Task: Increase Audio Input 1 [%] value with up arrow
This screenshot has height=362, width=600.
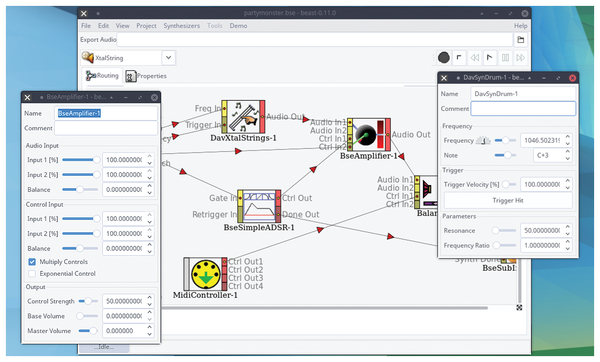Action: (x=150, y=157)
